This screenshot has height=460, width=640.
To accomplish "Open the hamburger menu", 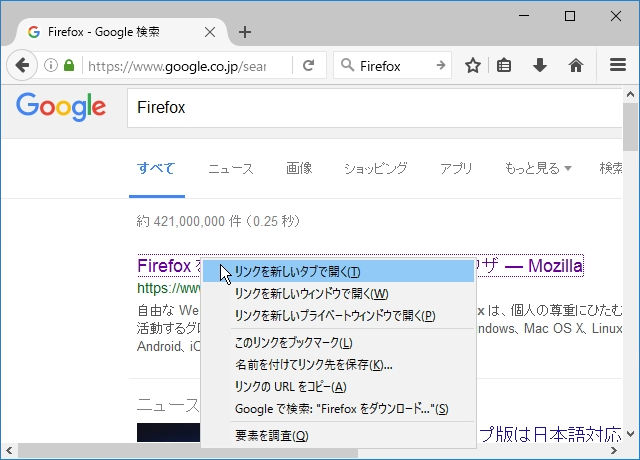I will (618, 64).
